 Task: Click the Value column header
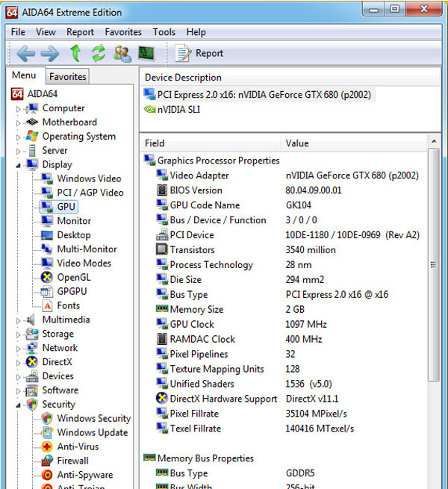355,143
